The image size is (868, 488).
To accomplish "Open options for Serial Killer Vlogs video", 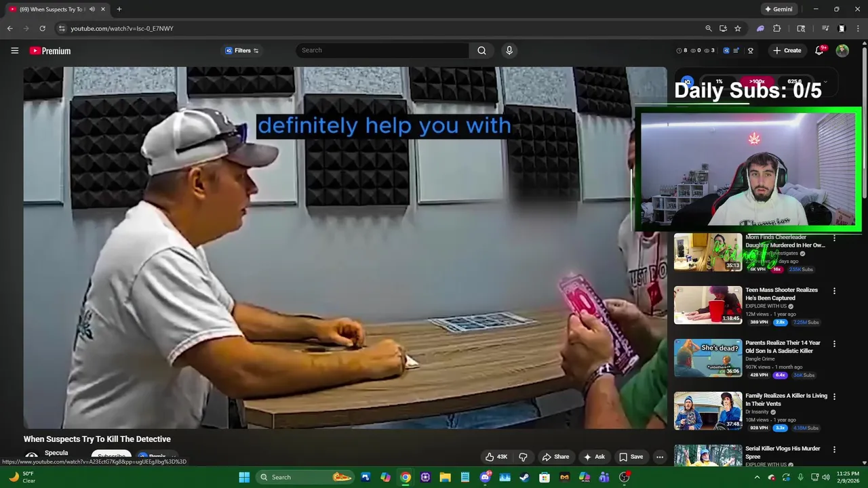I will (834, 449).
